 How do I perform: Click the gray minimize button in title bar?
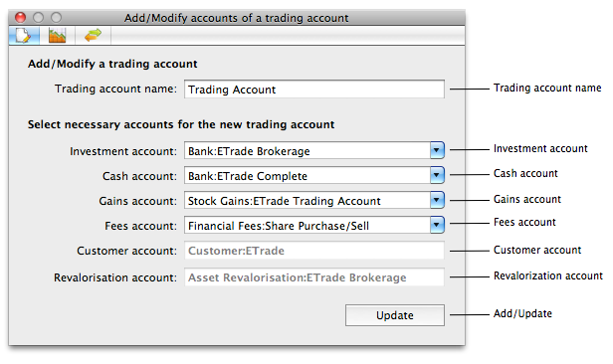[38, 18]
